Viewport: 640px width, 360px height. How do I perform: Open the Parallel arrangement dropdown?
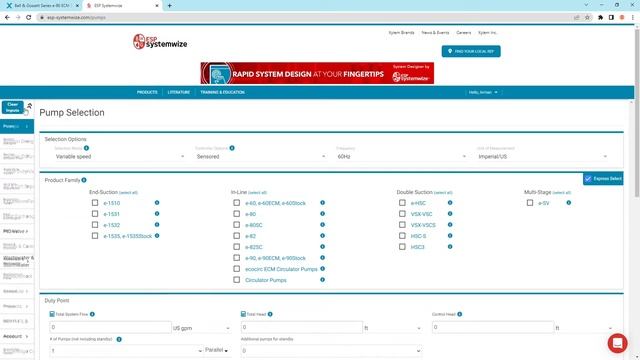pos(217,350)
